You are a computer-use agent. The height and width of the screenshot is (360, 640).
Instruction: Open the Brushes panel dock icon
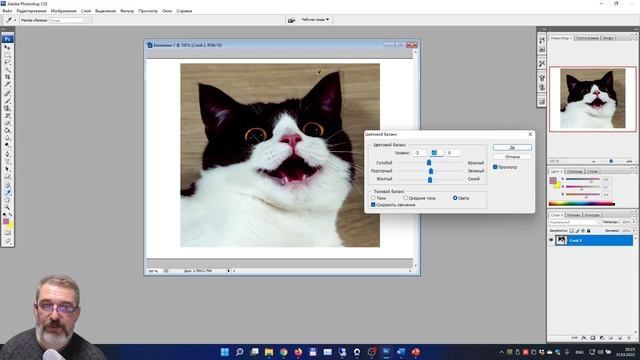click(x=542, y=78)
